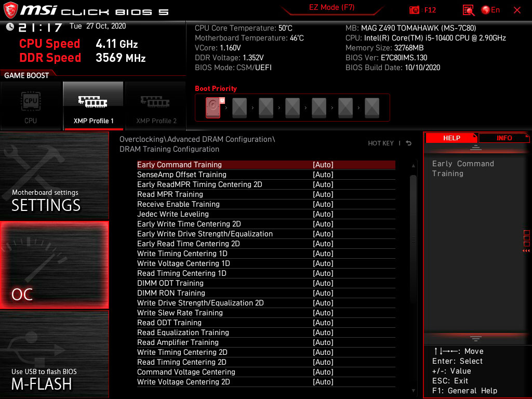
Task: Open Early Write Time Centering 2D value
Action: click(323, 224)
